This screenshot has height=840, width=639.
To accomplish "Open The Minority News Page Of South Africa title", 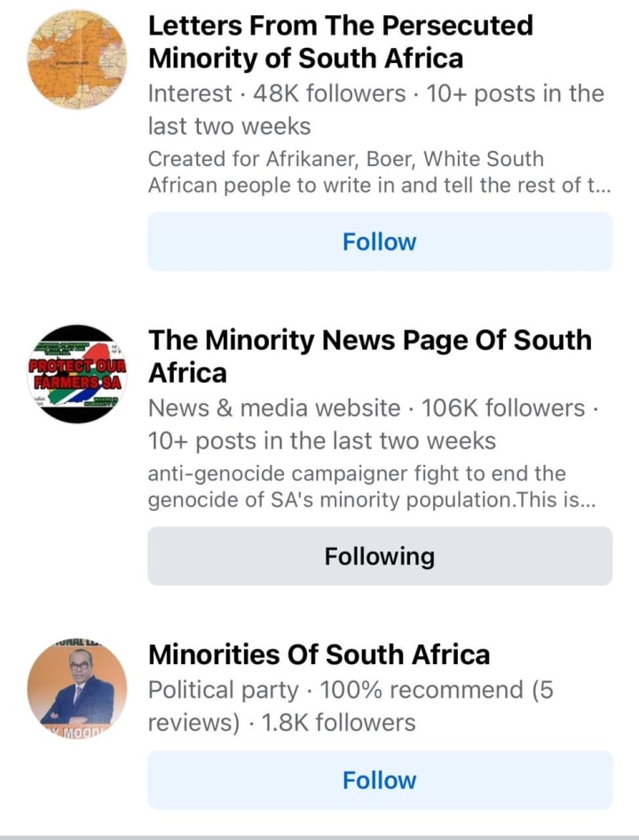I will click(x=369, y=356).
